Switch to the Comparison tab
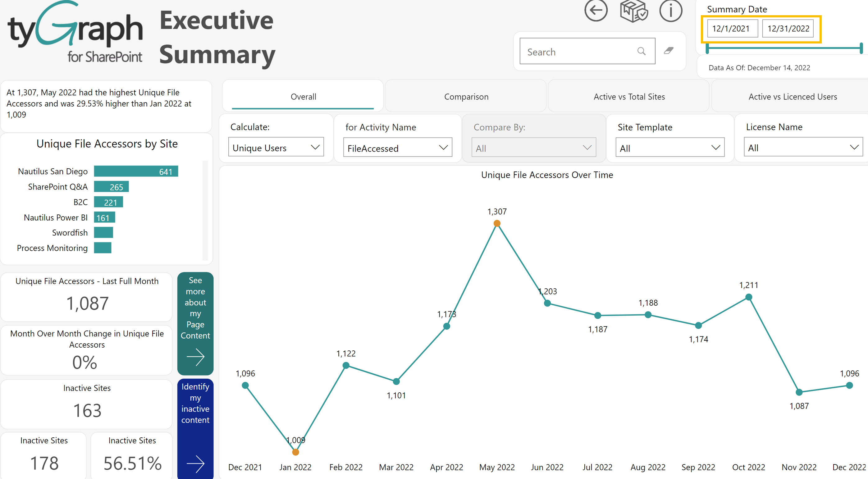The image size is (868, 479). click(466, 97)
